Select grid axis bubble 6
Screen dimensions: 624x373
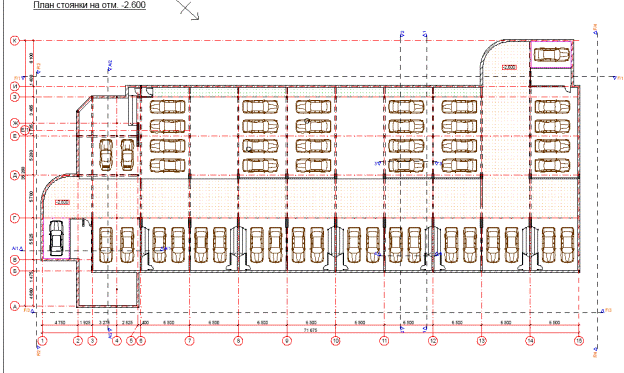141,341
